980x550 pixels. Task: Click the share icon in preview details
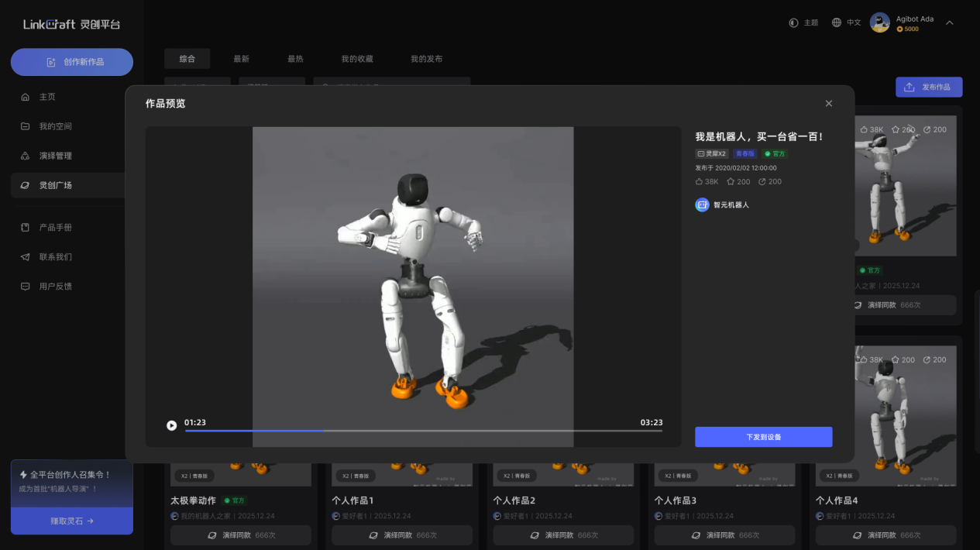(x=762, y=182)
